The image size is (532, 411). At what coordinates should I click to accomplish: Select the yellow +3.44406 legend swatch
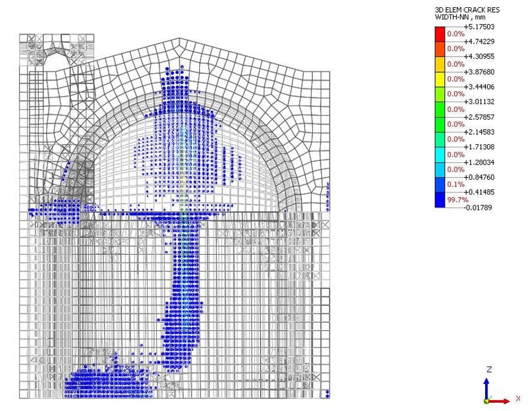[440, 79]
